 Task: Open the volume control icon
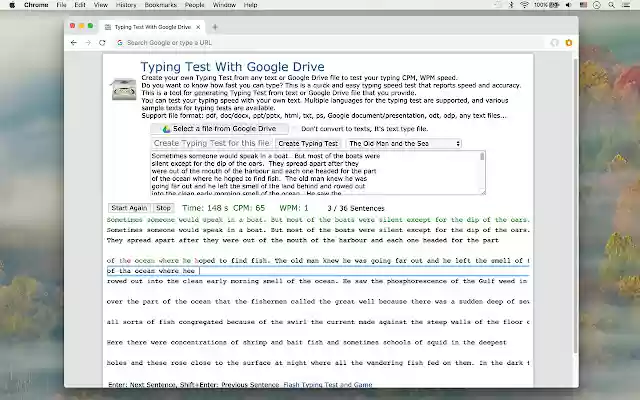569,5
